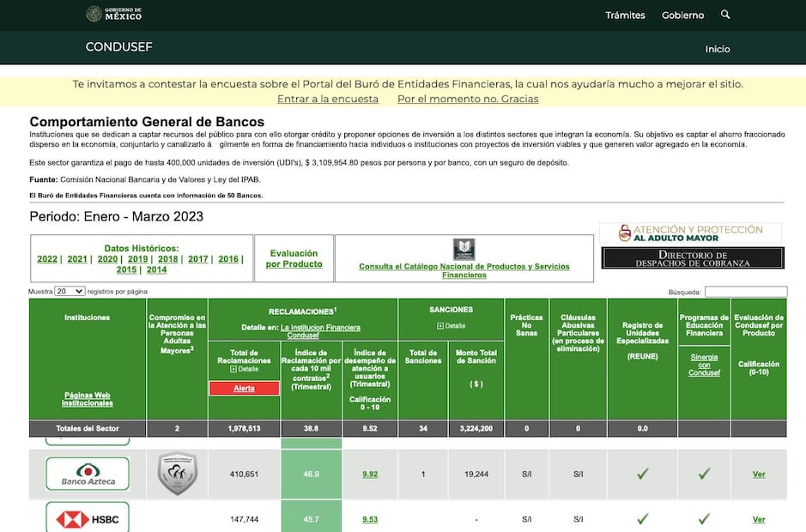The height and width of the screenshot is (532, 806).
Task: Click Entrar a la encuesta link
Action: point(327,99)
